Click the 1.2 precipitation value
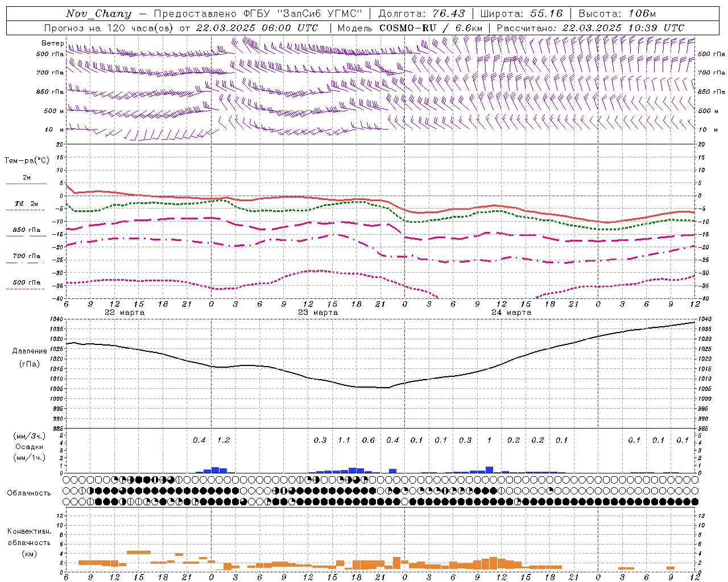Viewport: 728px width, 582px height. (224, 440)
